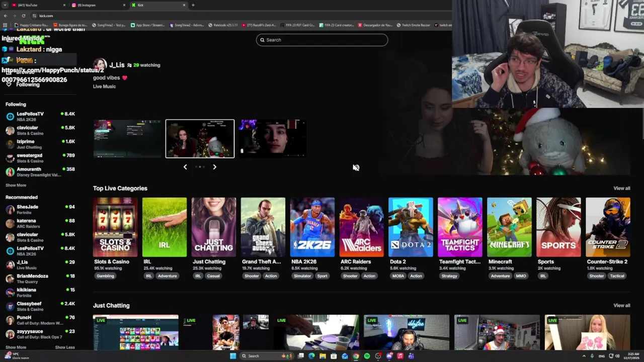The height and width of the screenshot is (362, 644).
Task: Open the Sports category tile
Action: coord(558,227)
